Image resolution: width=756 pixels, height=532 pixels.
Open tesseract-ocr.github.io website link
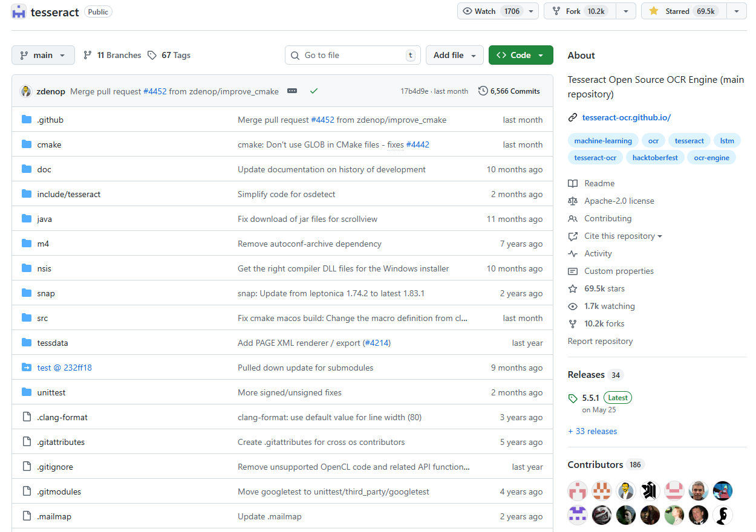coord(627,117)
